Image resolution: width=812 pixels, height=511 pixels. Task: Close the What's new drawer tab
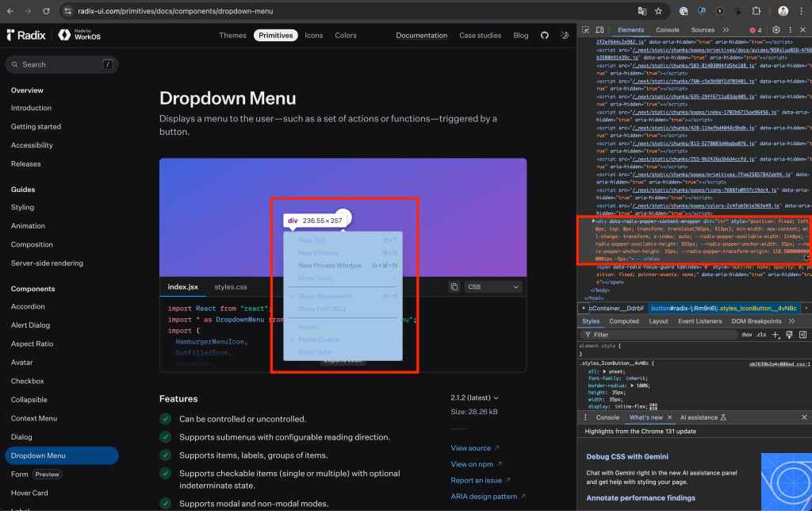pos(669,417)
